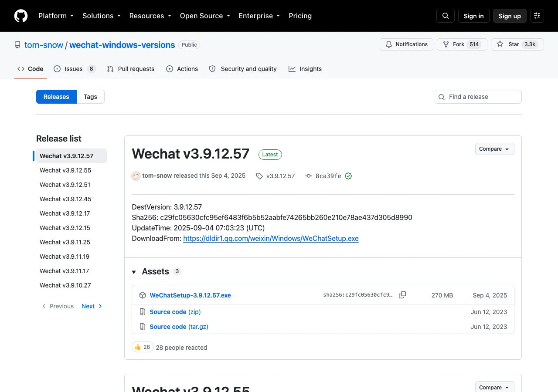Star the wechat-windows-versions repository
Image resolution: width=558 pixels, height=392 pixels.
click(517, 44)
